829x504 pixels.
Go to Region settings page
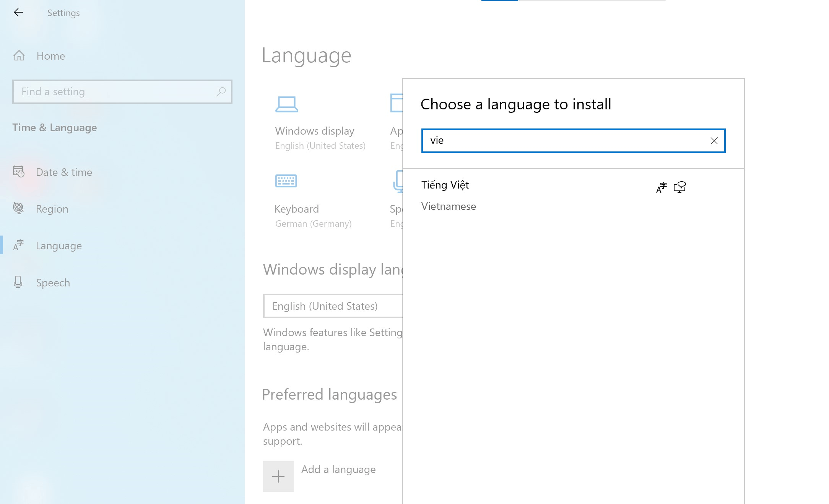52,209
